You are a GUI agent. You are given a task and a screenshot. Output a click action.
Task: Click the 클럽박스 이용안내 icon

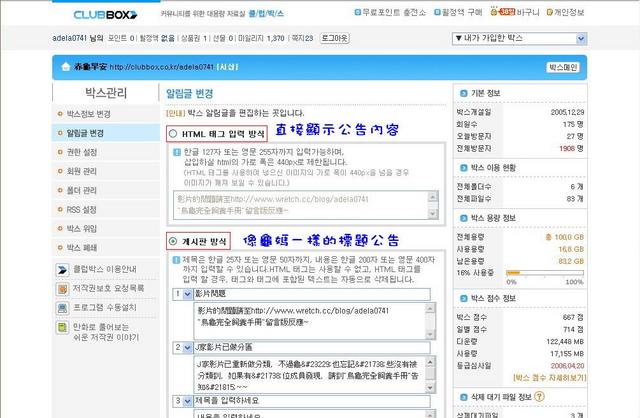(62, 270)
